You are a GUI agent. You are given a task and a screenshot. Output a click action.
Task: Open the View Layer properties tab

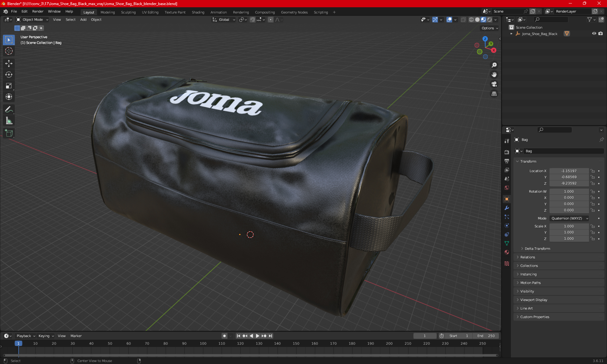point(507,170)
